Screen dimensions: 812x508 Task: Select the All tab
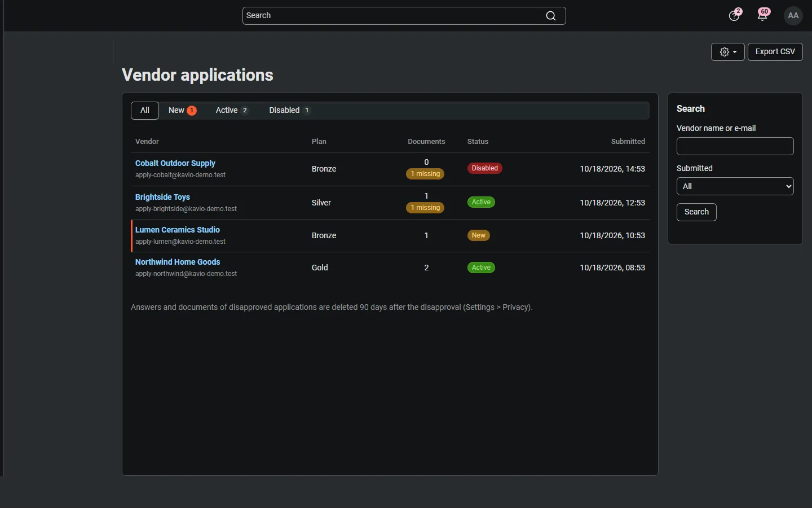click(145, 111)
